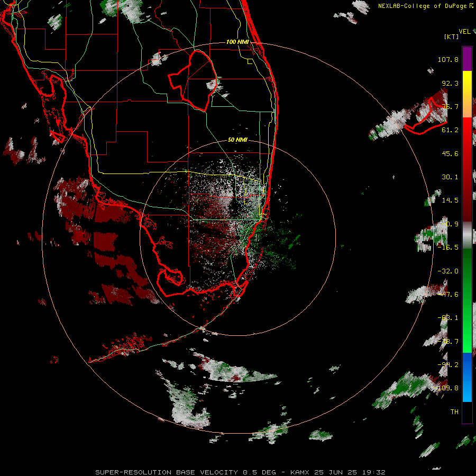
Task: Pick the gray near-zero segment of the color bar
Action: [x=467, y=235]
